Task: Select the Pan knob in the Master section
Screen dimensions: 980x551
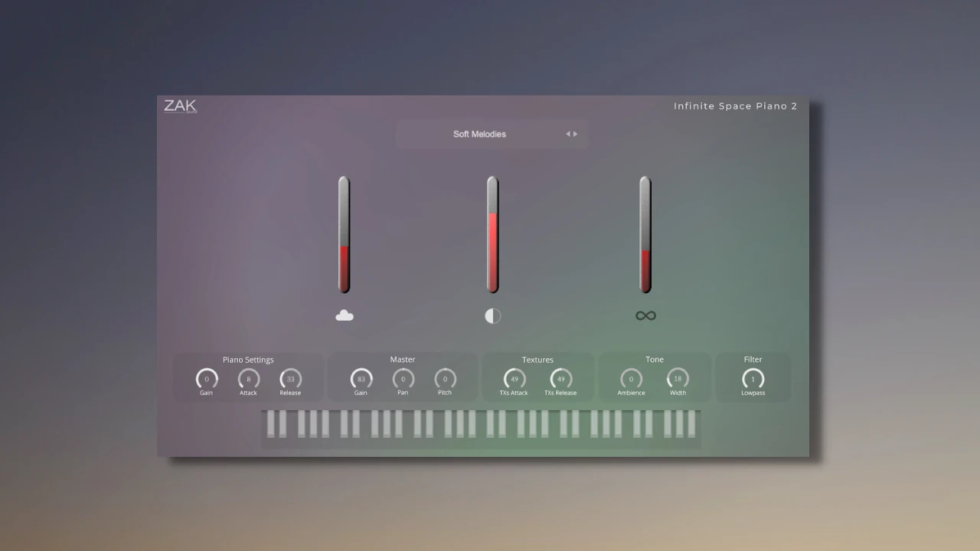Action: coord(403,379)
